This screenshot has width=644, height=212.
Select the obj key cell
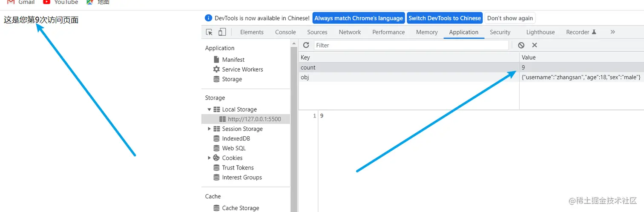tap(409, 77)
